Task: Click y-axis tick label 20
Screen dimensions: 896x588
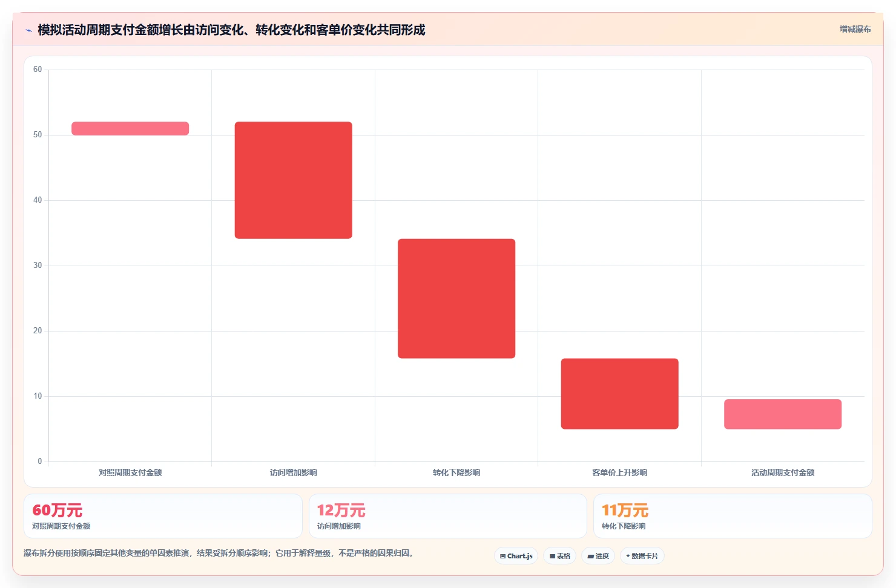Action: tap(38, 331)
